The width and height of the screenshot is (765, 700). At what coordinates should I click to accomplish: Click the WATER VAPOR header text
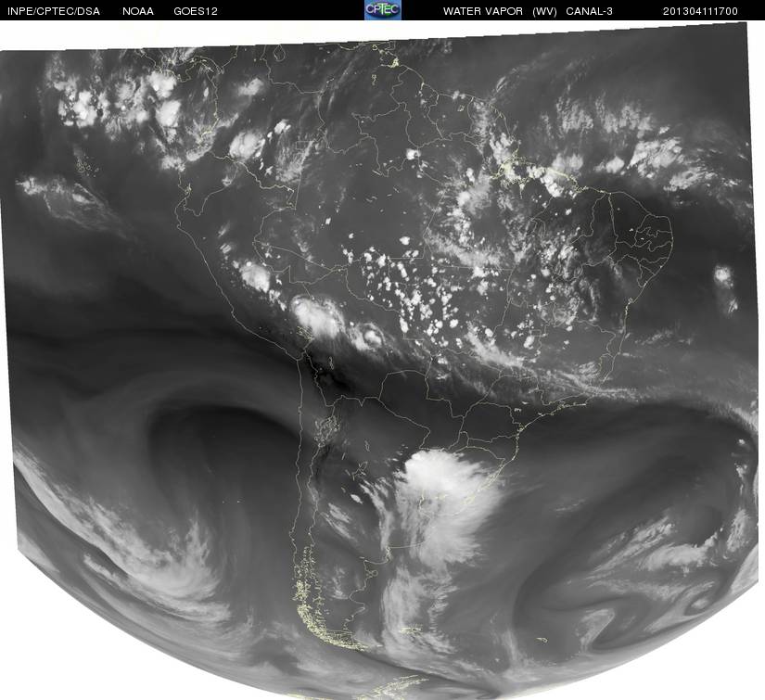click(x=483, y=11)
